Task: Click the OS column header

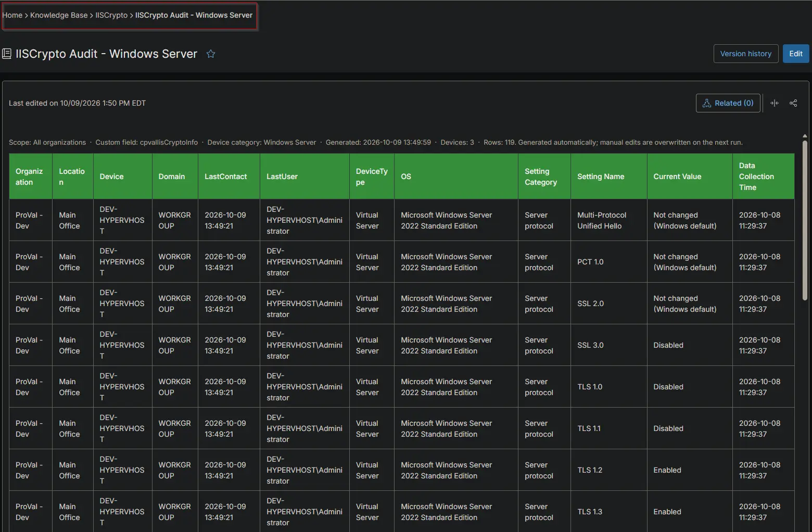Action: [456, 176]
